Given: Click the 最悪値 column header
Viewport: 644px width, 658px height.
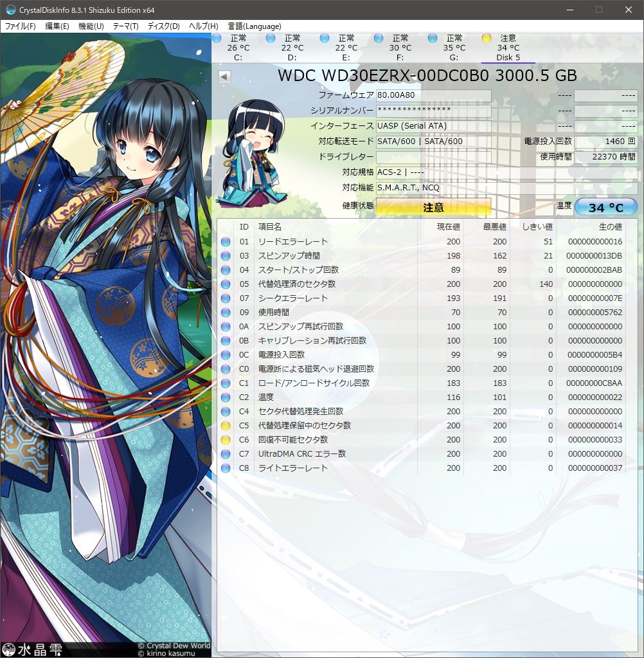Looking at the screenshot, I should (494, 227).
